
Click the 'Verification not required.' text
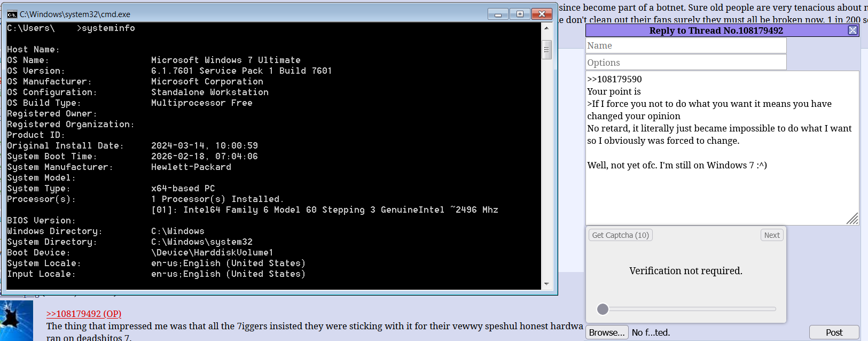point(686,271)
